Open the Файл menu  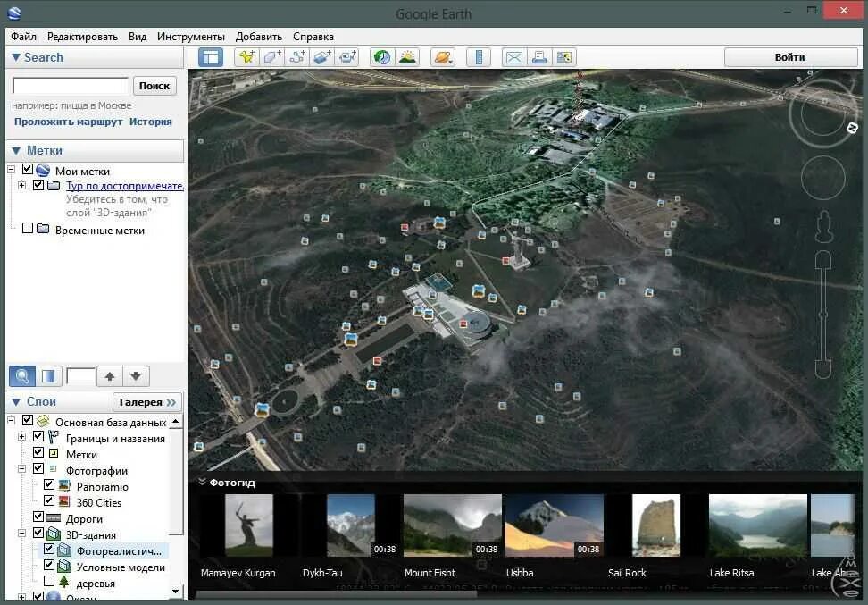click(24, 37)
